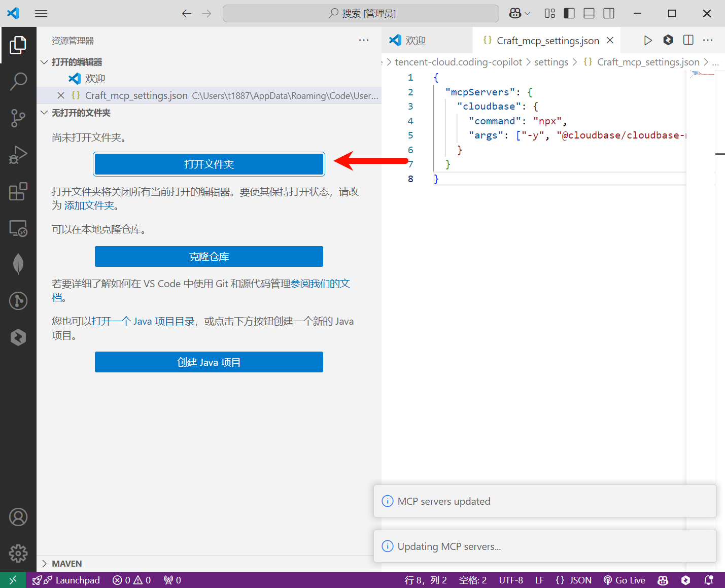Click tencent-cloud.coding-copilot breadcrumb
The width and height of the screenshot is (725, 588).
click(x=458, y=62)
